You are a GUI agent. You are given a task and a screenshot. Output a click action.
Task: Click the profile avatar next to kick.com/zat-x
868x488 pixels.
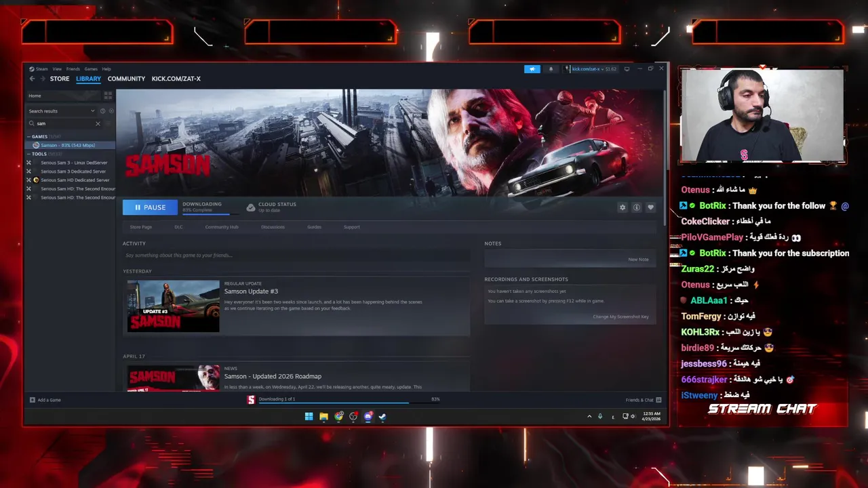568,68
